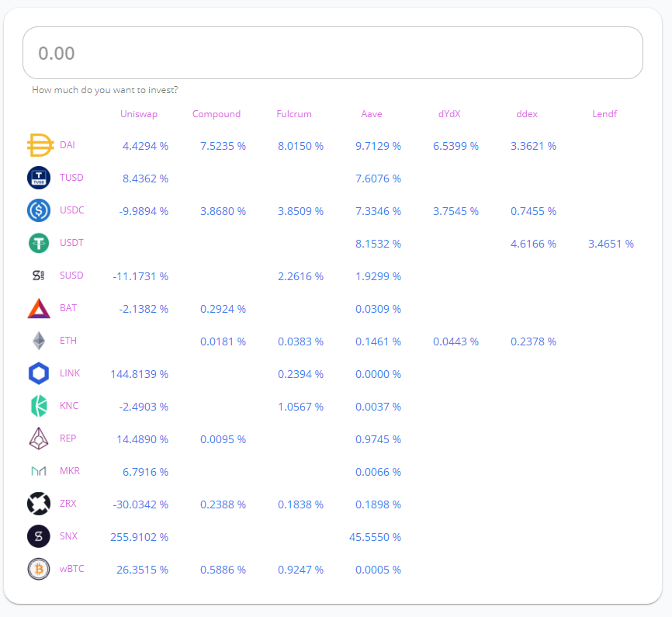Focus the investment amount input field
The image size is (672, 617).
(x=333, y=53)
